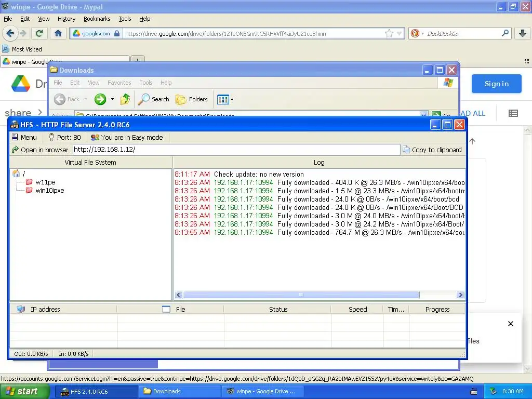Click the Up folder icon in Downloads
Viewport: 532px width, 399px height.
[x=125, y=99]
